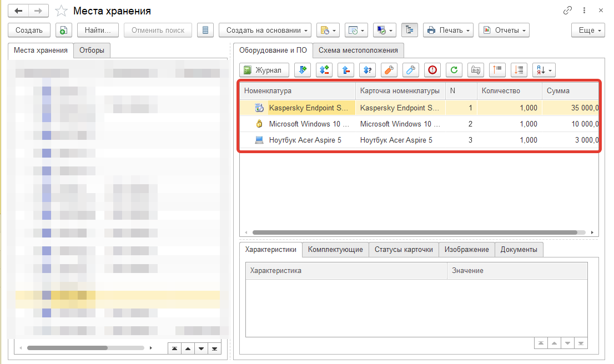Click the blue wrench icon
The image size is (614, 364).
[410, 70]
